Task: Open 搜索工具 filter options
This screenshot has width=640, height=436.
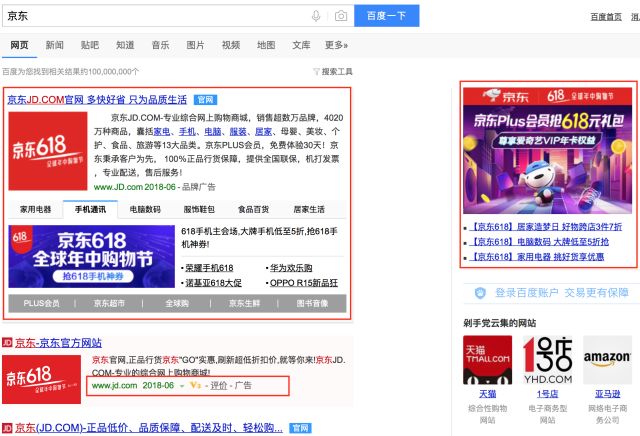Action: click(x=333, y=71)
